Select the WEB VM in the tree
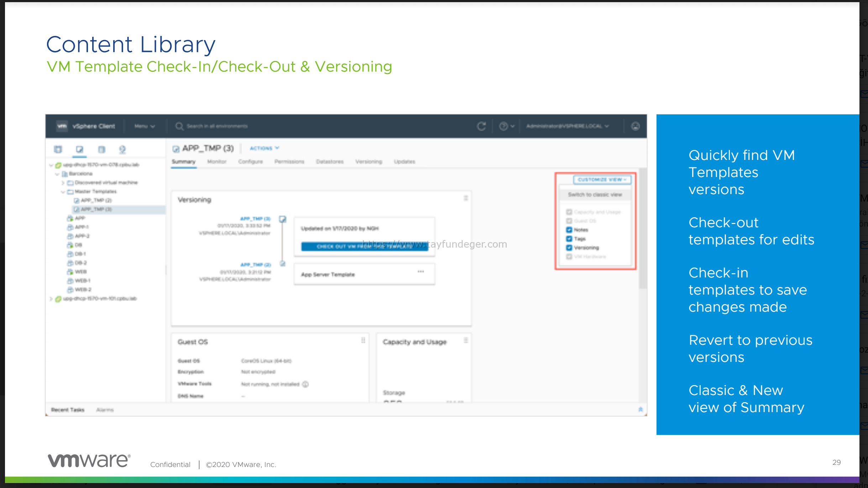 (80, 272)
